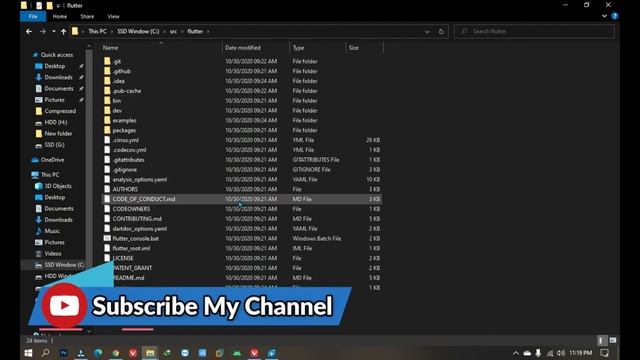Open the Windows Start button

point(28,353)
